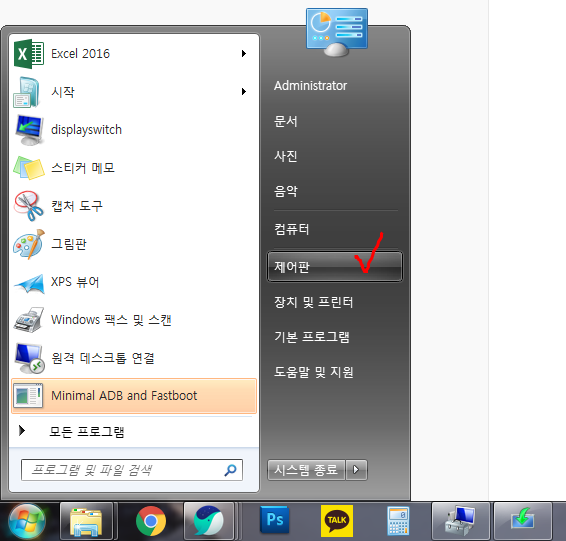Select the Windows 팩스 및 스캔 label
The height and width of the screenshot is (541, 566).
pos(111,320)
